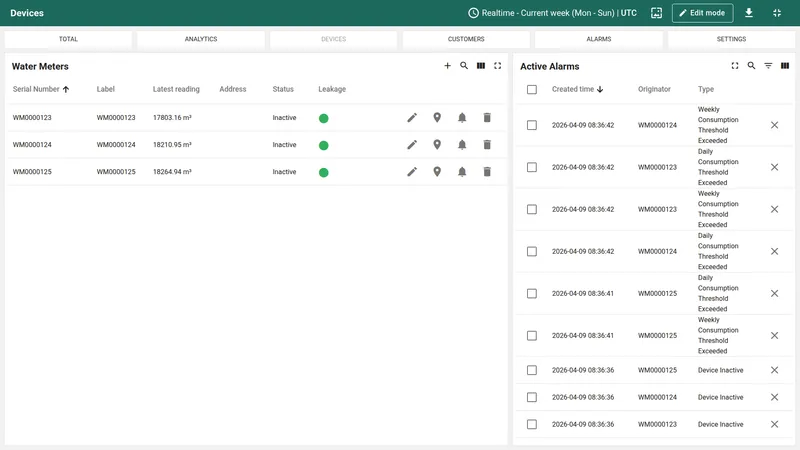Check the WM0000125 Device Inactive alarm
Screen dimensions: 800x450
click(532, 370)
